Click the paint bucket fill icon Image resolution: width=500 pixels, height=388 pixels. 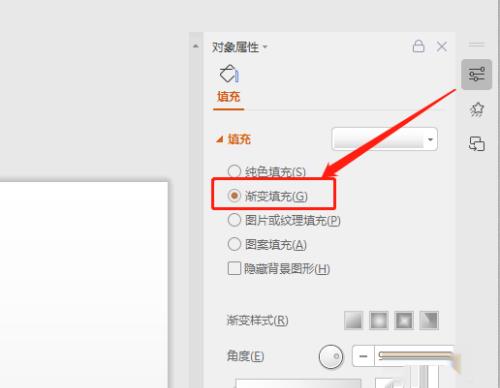tap(229, 74)
